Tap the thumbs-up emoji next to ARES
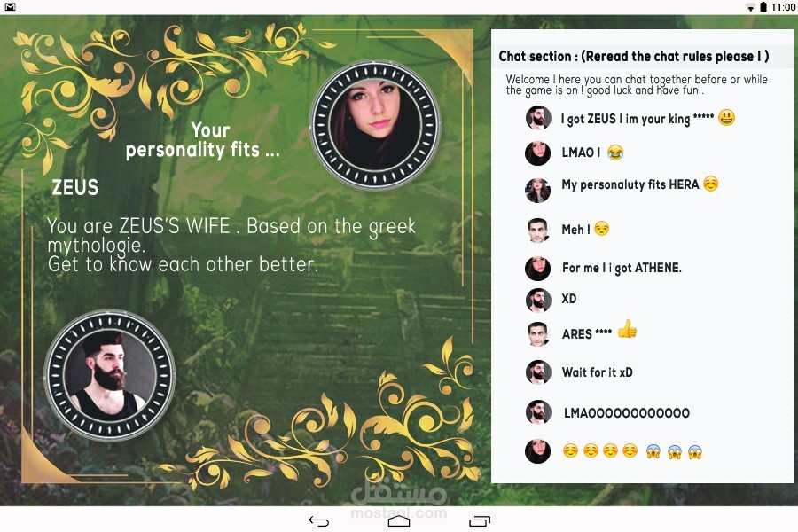The image size is (798, 532). pos(627,329)
